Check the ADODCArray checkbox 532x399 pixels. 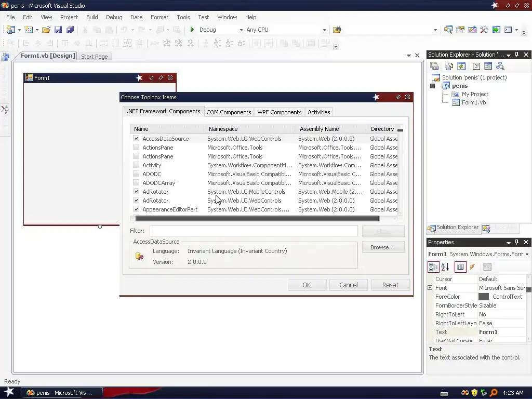(136, 182)
